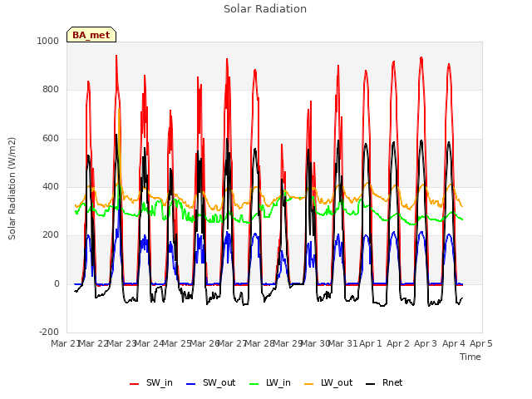Click the red SW_in legend swatch
The image size is (532, 399).
click(135, 384)
